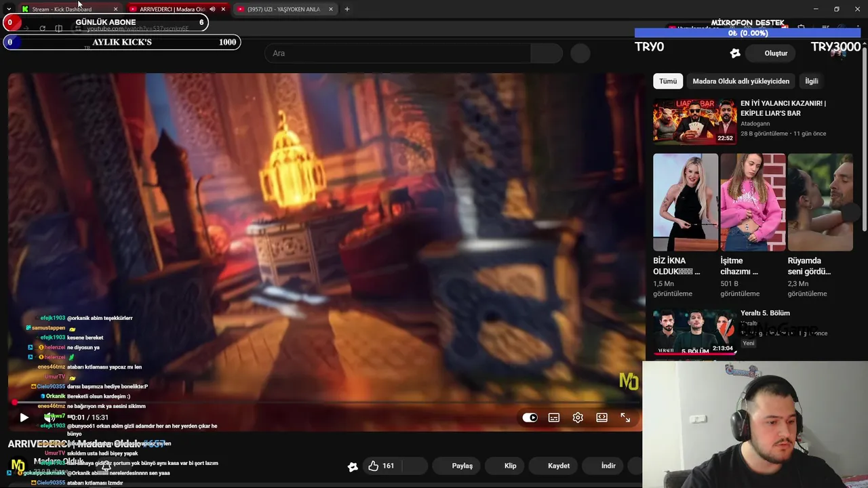
Task: Select the İlgili filter chip
Action: (811, 81)
